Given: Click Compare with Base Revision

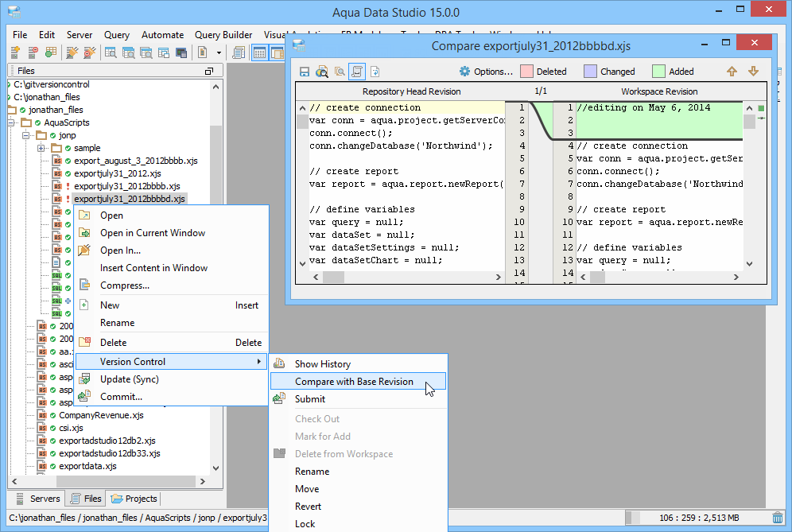Looking at the screenshot, I should (x=358, y=382).
